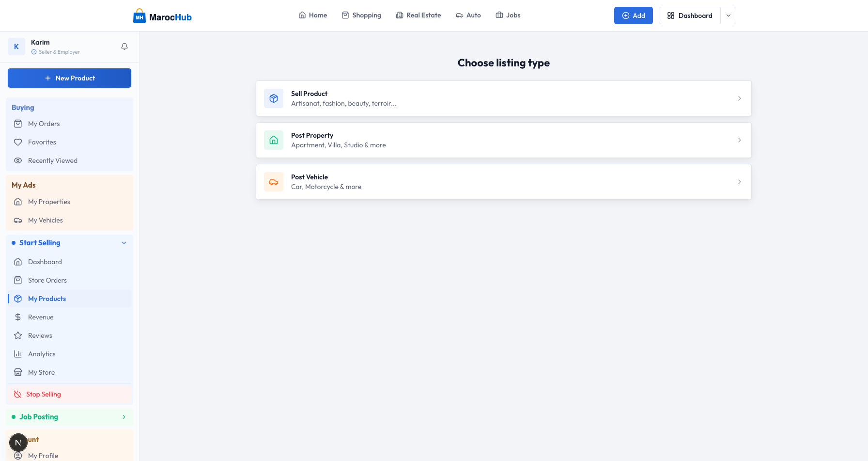Image resolution: width=868 pixels, height=461 pixels.
Task: Click the Post Property house icon
Action: pos(274,140)
